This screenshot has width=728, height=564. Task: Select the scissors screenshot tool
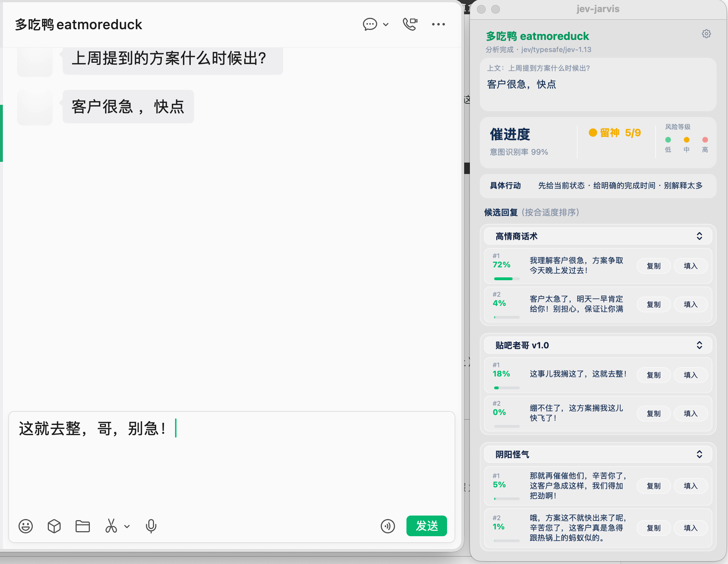[111, 526]
